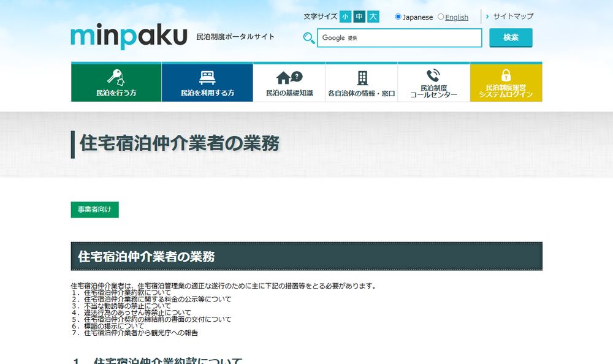Set font size to 大

coord(373,17)
